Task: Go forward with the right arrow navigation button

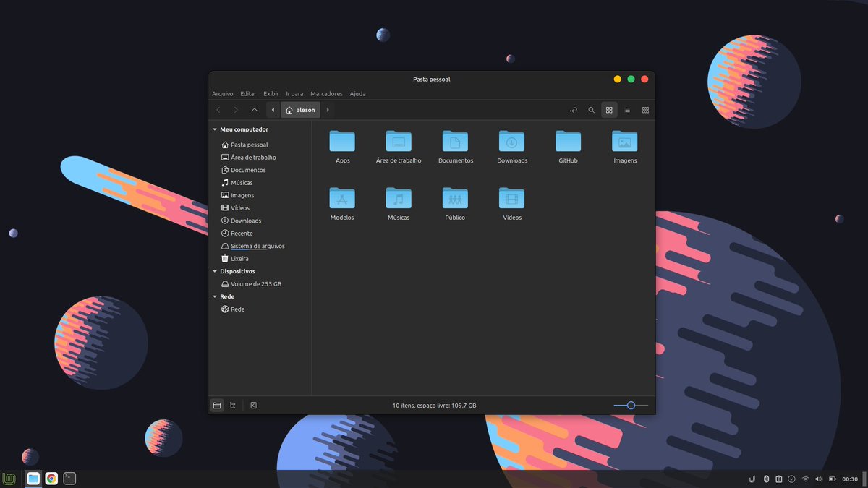Action: 236,110
